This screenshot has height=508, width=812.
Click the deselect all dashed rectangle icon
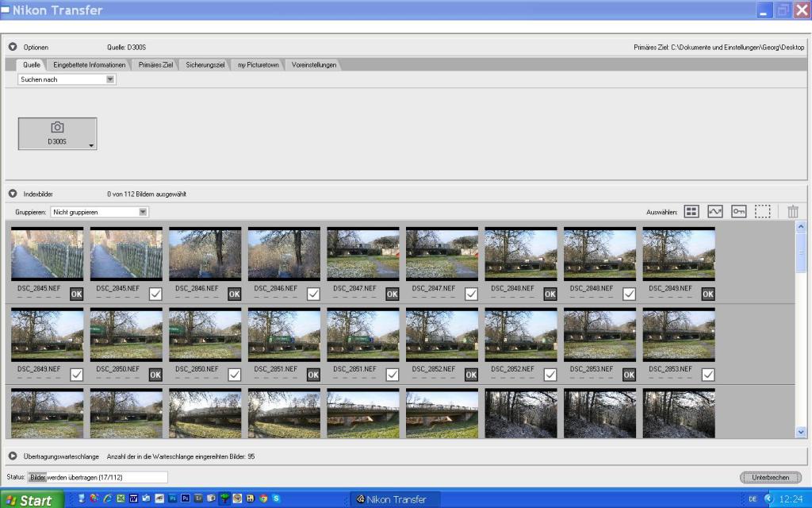coord(762,211)
